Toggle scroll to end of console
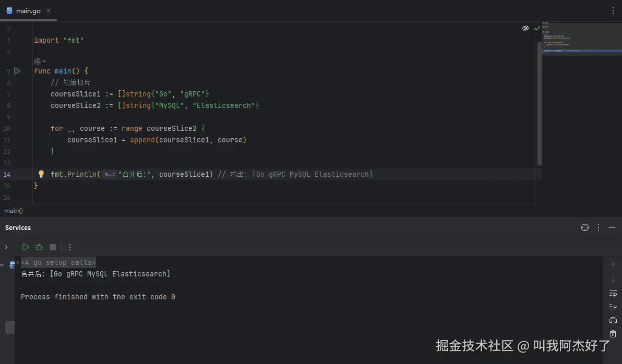This screenshot has height=364, width=622. point(613,307)
